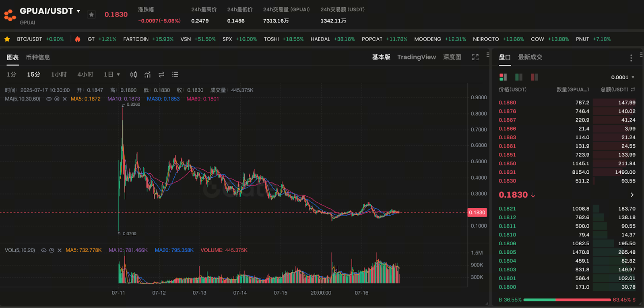644x308 pixels.
Task: Switch to 币种信息 tab
Action: coord(38,57)
